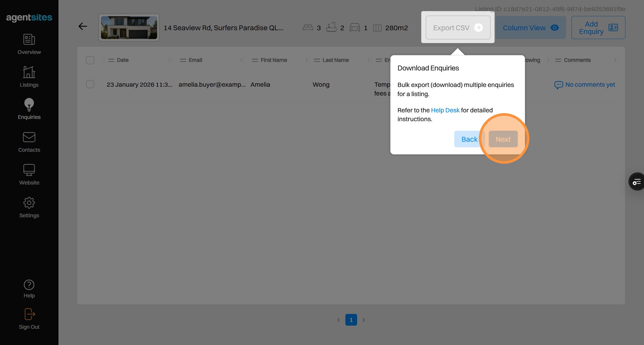
Task: Open Website monitor icon
Action: (x=29, y=170)
